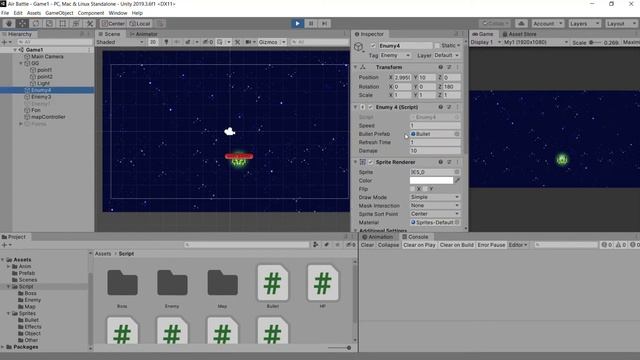Screen dimensions: 640x360
Task: Open the Cloud services icon
Action: click(521, 24)
